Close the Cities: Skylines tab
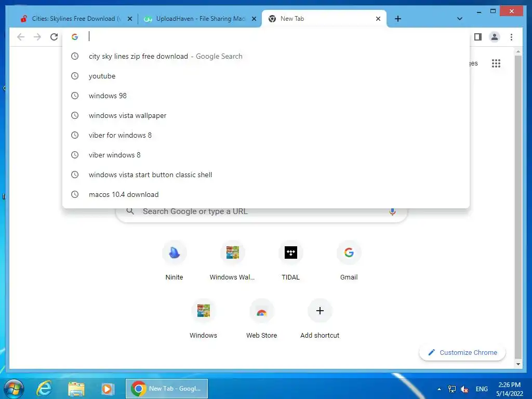The width and height of the screenshot is (532, 399). 129,19
